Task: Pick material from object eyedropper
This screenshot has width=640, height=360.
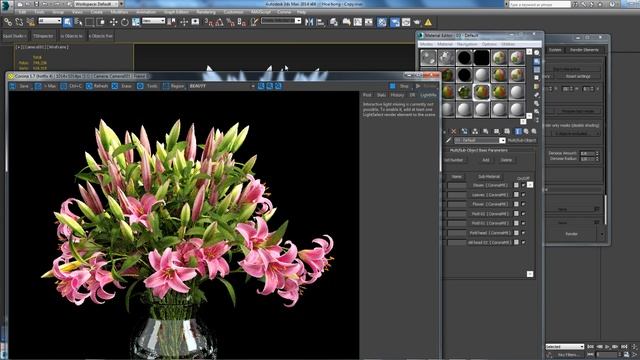Action: click(449, 140)
